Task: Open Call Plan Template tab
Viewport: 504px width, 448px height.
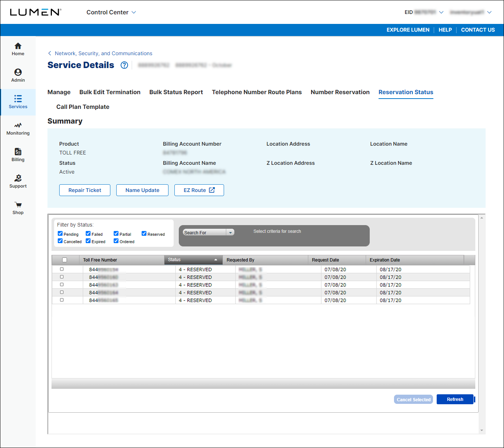Action: [83, 107]
